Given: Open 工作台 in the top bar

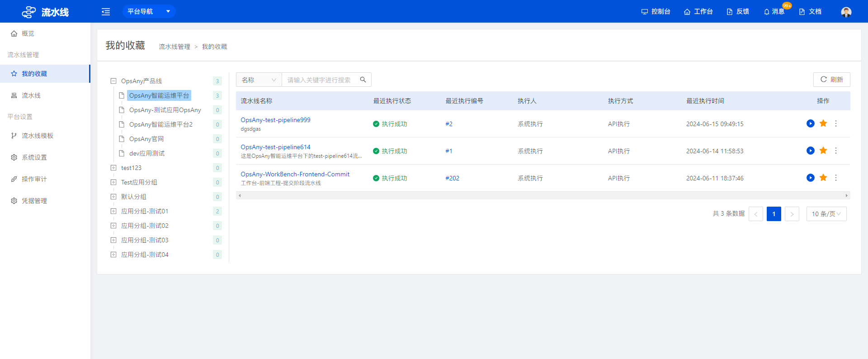Looking at the screenshot, I should (698, 11).
